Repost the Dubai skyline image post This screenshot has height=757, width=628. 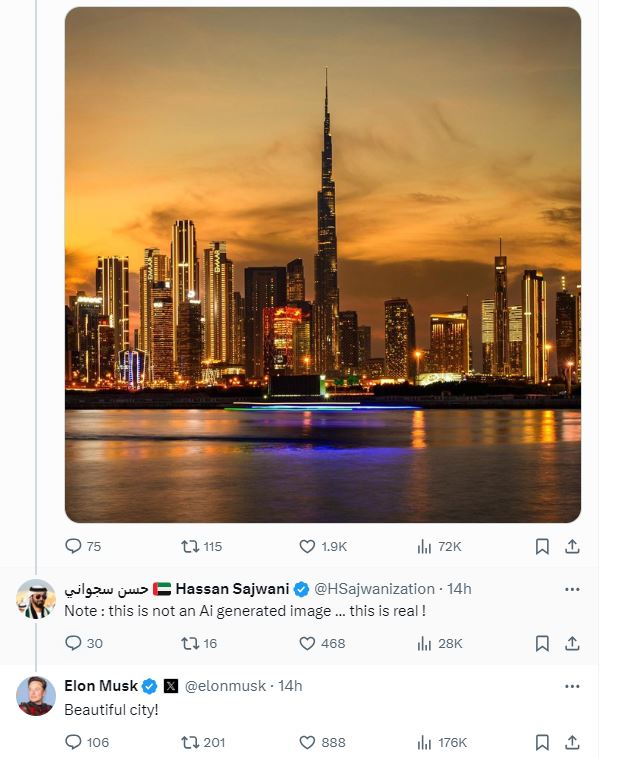pos(201,546)
